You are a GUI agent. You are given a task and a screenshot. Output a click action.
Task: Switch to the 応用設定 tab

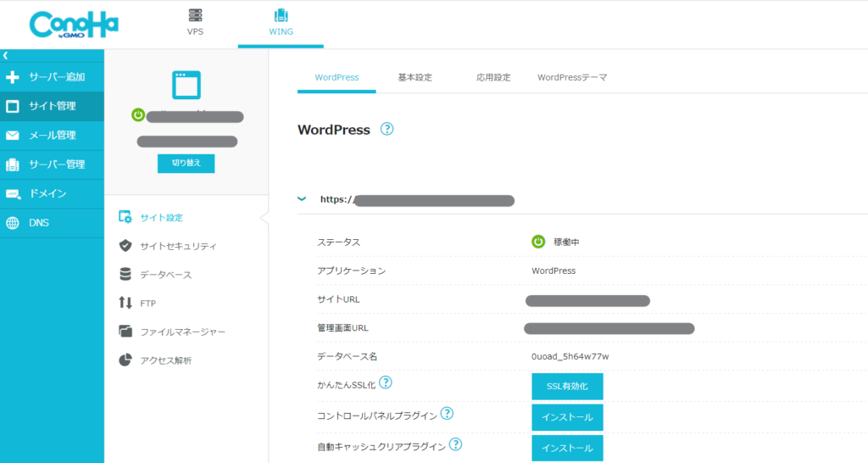point(493,77)
